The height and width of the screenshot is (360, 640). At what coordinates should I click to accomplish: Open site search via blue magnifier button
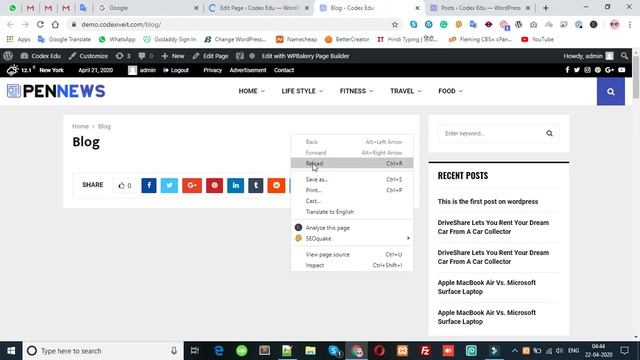pos(611,91)
